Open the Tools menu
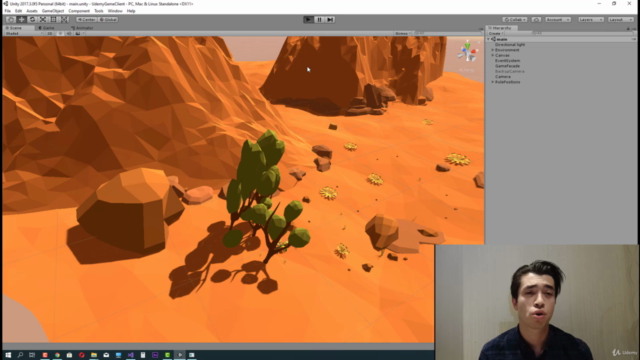This screenshot has width=640, height=360. pos(99,11)
